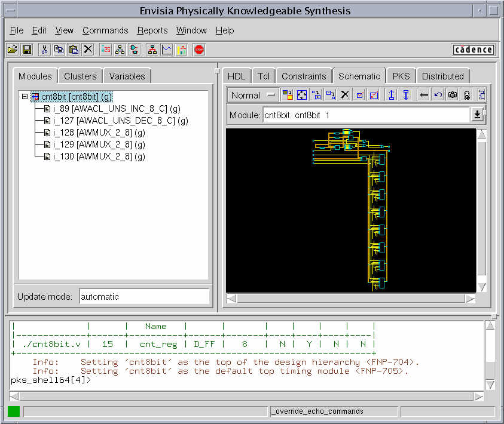Click the red Stop icon in toolbar
Screen dimensions: 504x424
[199, 50]
